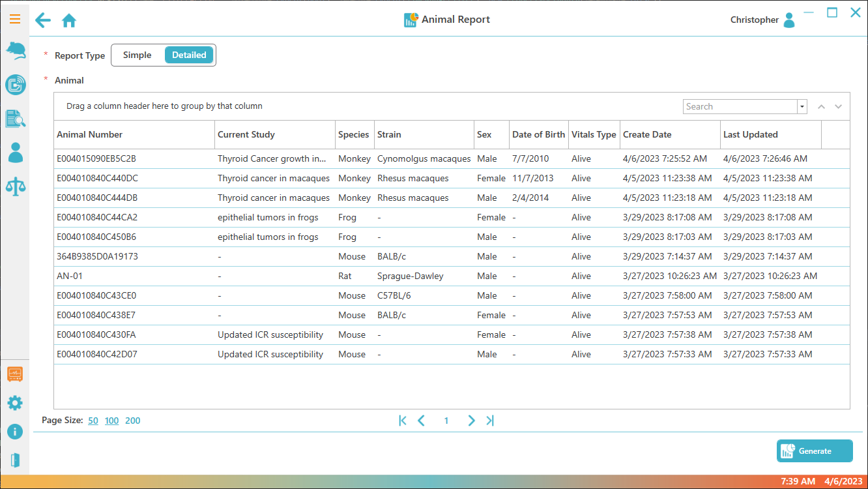
Task: Set page size to 100
Action: coord(112,421)
